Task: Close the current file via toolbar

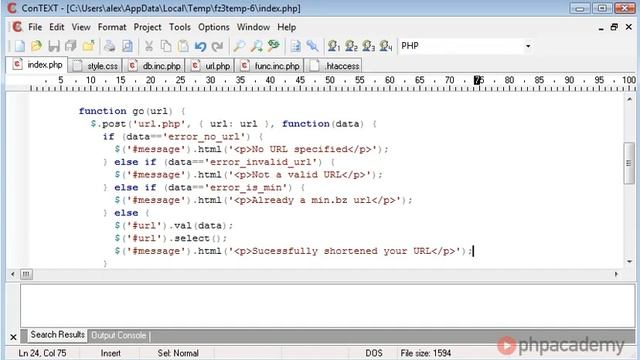Action: 88,46
